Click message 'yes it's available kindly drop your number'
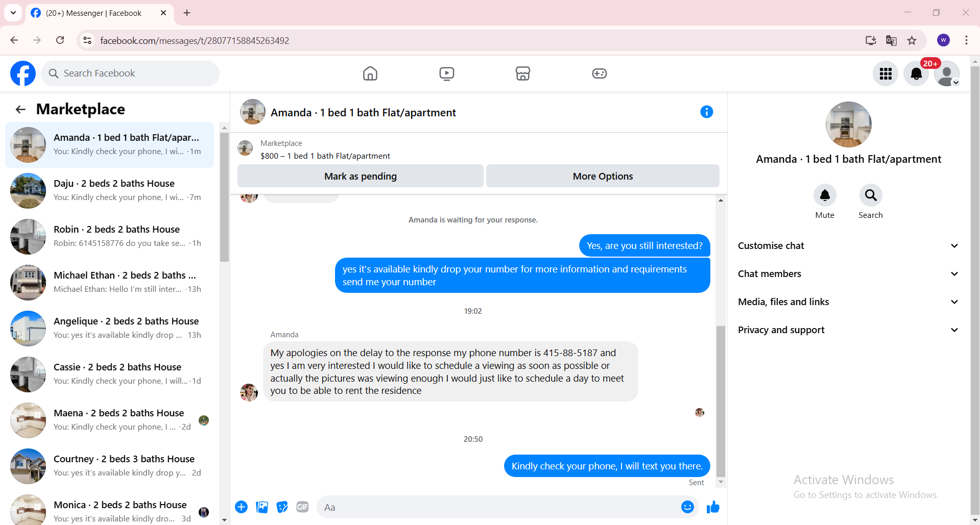Screen dimensions: 980x525 coord(522,276)
